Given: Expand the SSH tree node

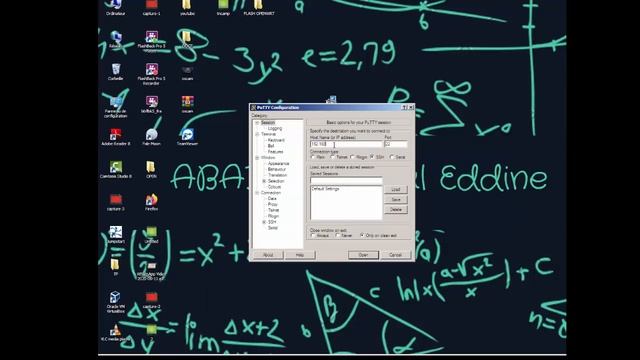Looking at the screenshot, I should [264, 222].
